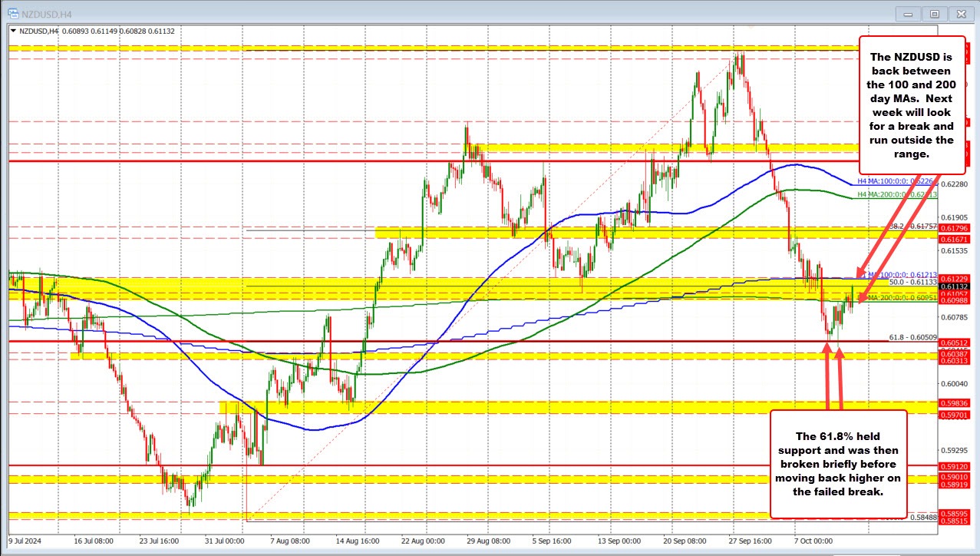Click the black current price tag 0.61132

click(x=955, y=285)
